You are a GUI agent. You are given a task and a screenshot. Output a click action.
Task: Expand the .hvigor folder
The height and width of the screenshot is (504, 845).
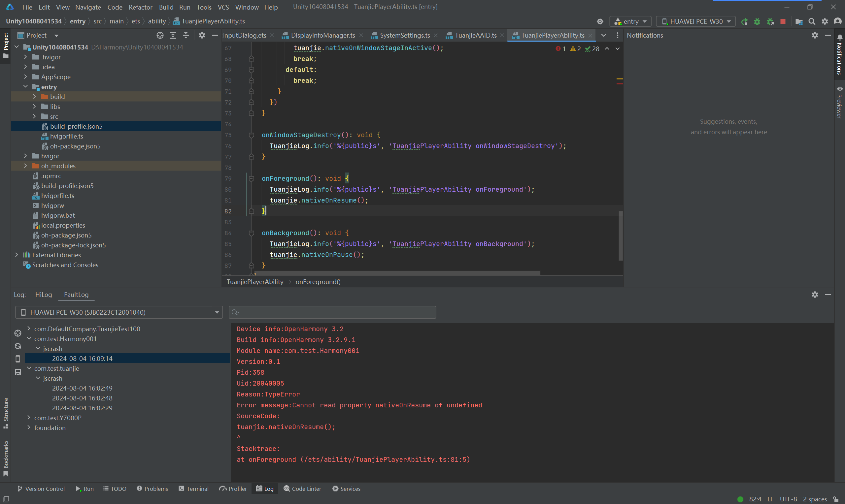(x=25, y=57)
